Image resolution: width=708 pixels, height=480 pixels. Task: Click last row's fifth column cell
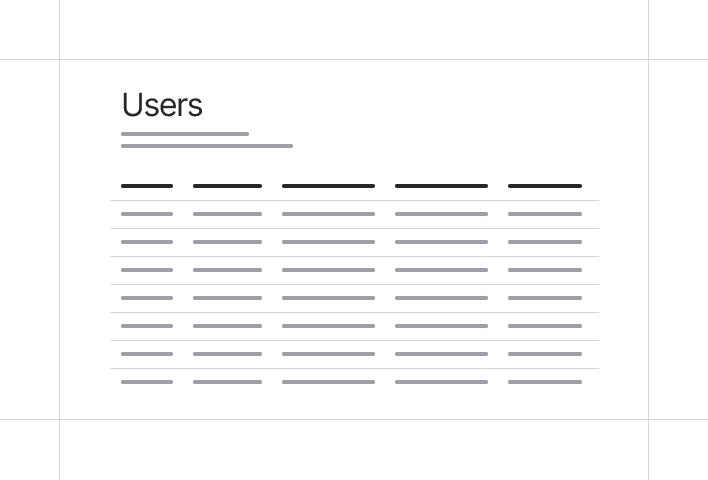pyautogui.click(x=545, y=382)
